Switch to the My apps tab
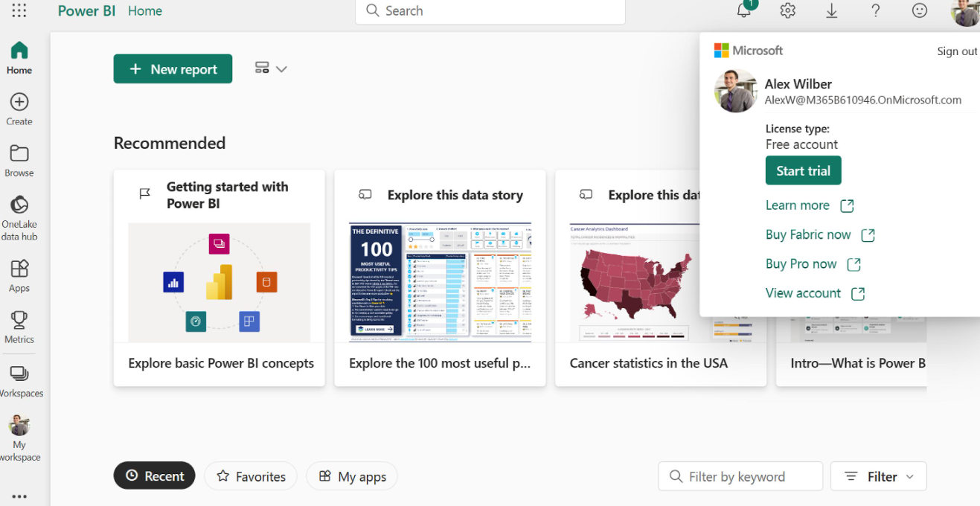Image resolution: width=980 pixels, height=506 pixels. [352, 476]
